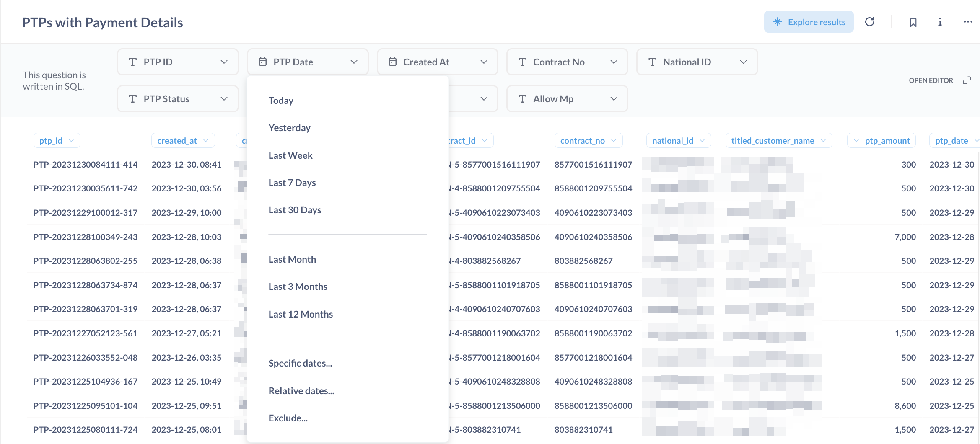Click the ptp_id column sort chevron
980x444 pixels.
(71, 141)
